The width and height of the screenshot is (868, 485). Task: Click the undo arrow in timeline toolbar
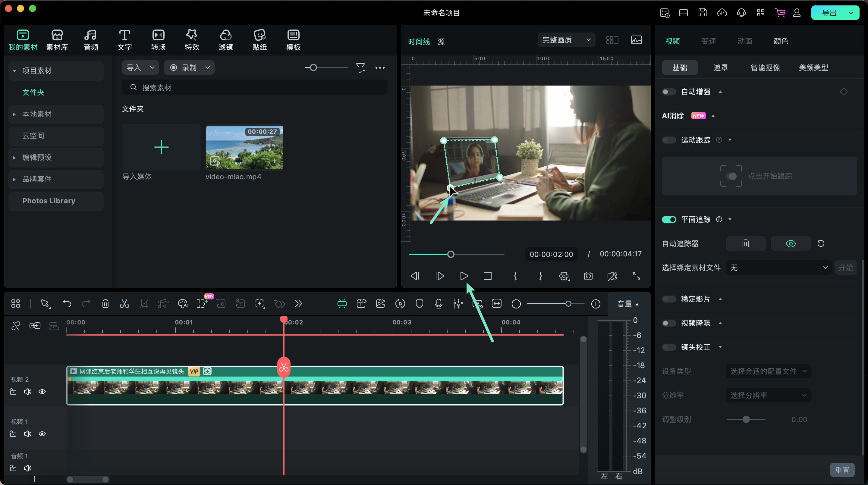pos(67,304)
